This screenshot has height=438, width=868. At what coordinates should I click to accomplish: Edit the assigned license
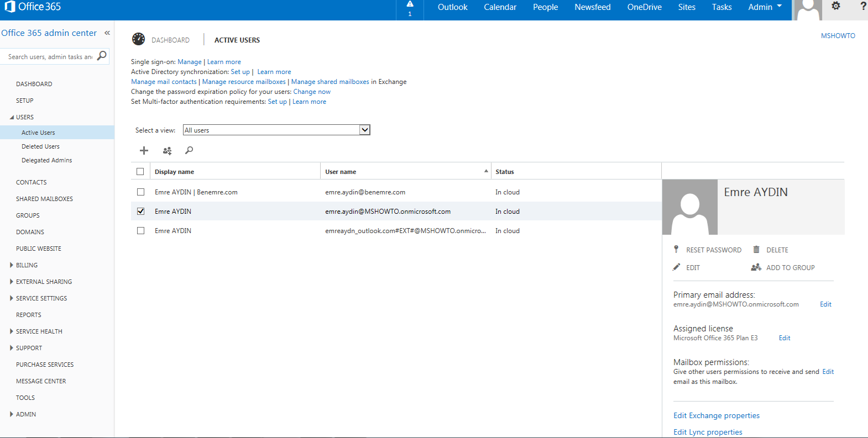coord(785,338)
